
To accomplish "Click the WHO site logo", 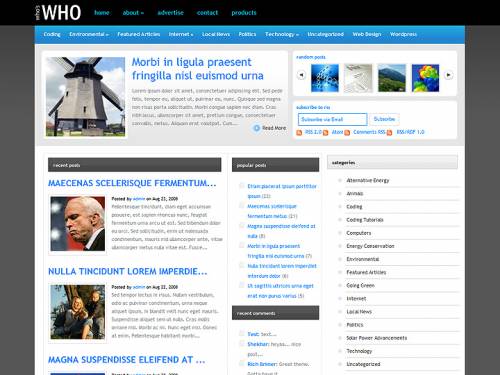I will pyautogui.click(x=58, y=13).
